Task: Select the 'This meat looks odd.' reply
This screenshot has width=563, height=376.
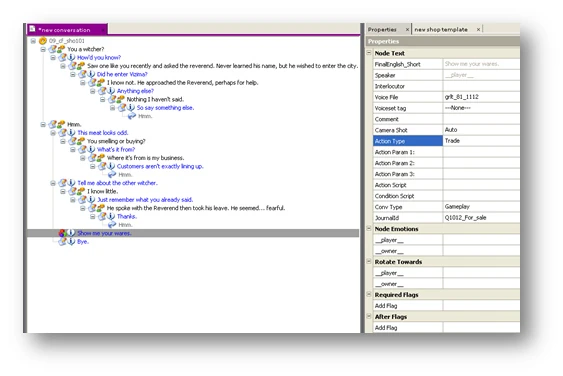Action: point(103,133)
